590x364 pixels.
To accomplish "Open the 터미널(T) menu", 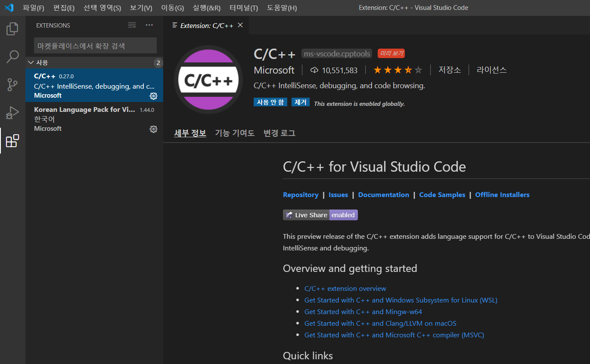I will coord(244,8).
